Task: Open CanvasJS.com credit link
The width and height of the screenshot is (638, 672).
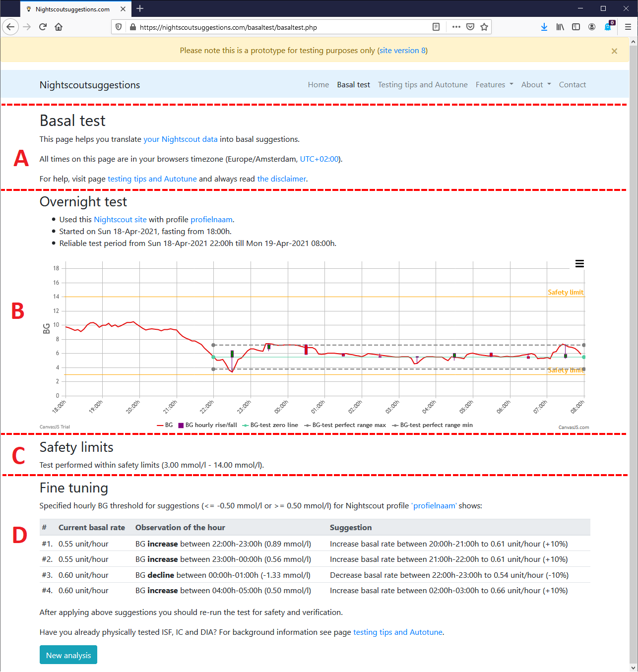Action: [x=574, y=427]
